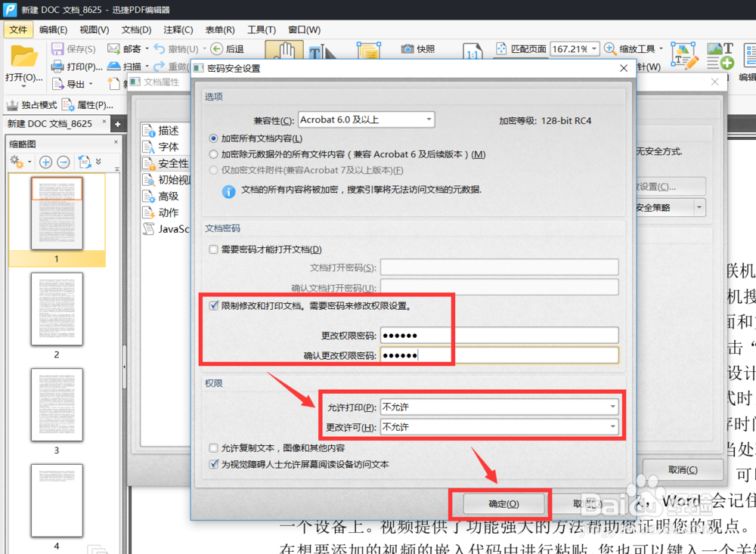Open the 视图(V) menu
Screen dimensions: 756x554
94,30
